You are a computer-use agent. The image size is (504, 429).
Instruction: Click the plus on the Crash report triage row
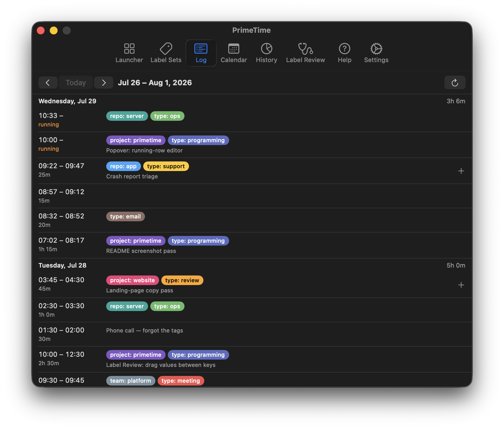coord(461,171)
